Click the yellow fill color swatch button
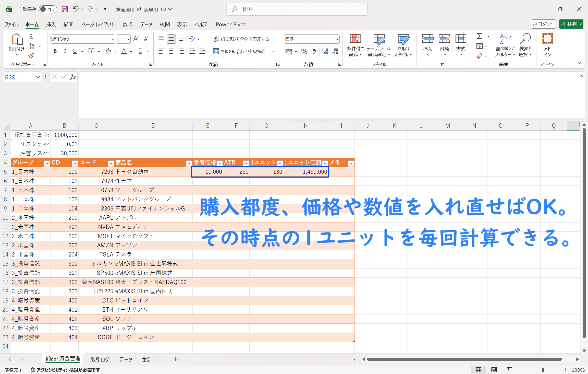 click(108, 51)
